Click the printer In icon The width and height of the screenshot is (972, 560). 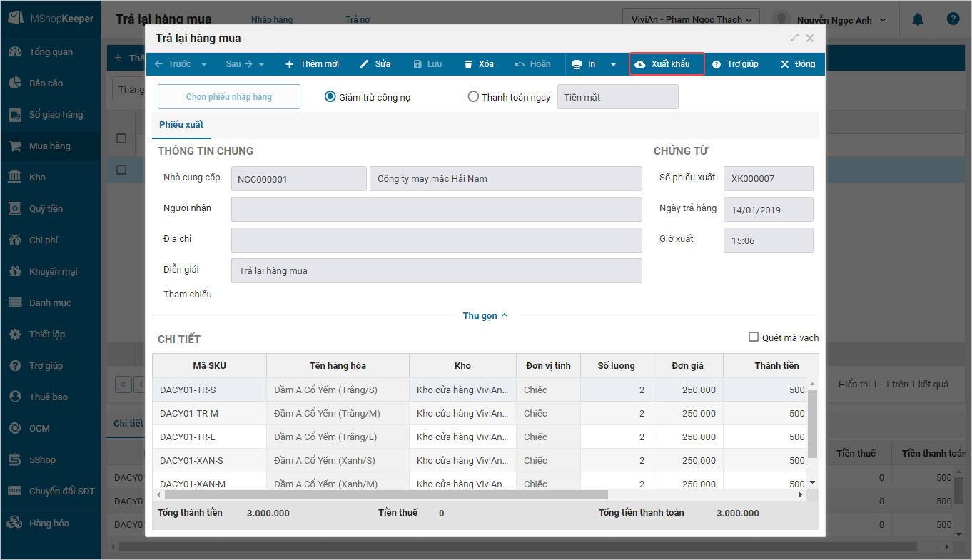click(577, 64)
